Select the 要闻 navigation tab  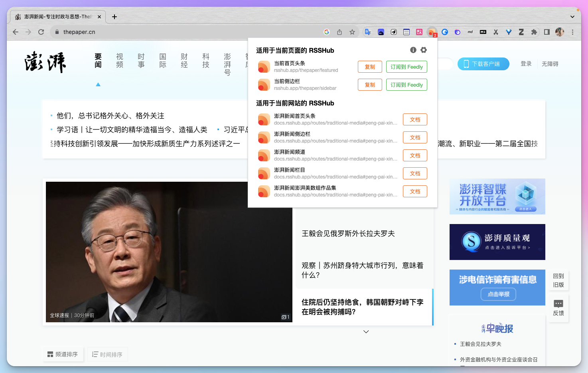pyautogui.click(x=98, y=61)
